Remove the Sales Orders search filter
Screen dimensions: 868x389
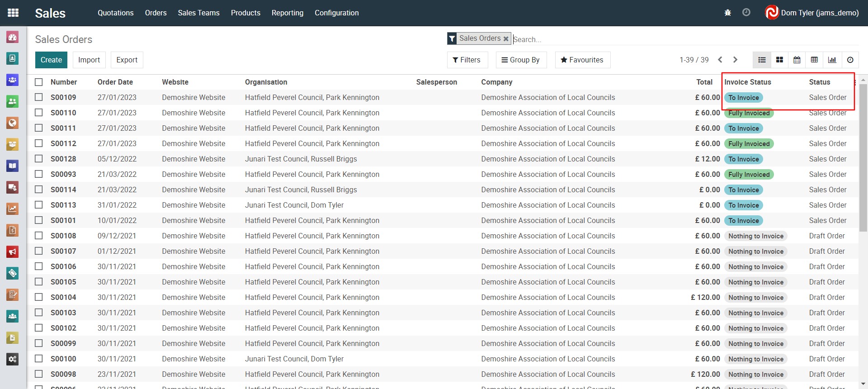tap(506, 39)
